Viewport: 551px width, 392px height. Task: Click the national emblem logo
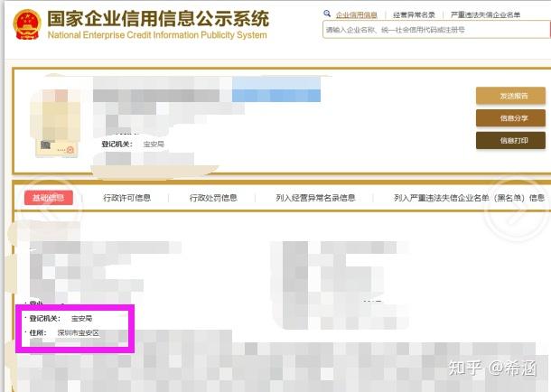(27, 24)
